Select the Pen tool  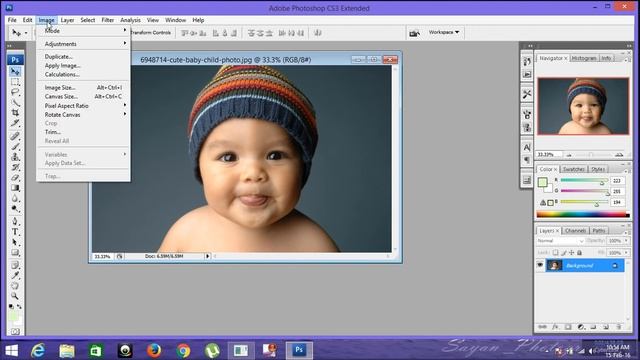coord(16,221)
